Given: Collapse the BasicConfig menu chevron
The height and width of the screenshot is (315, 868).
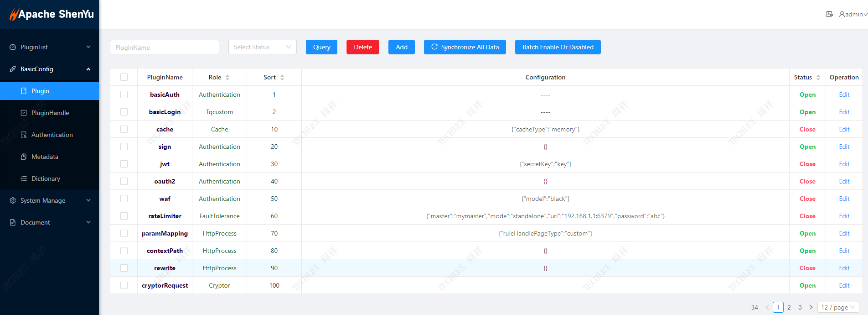Looking at the screenshot, I should tap(88, 69).
